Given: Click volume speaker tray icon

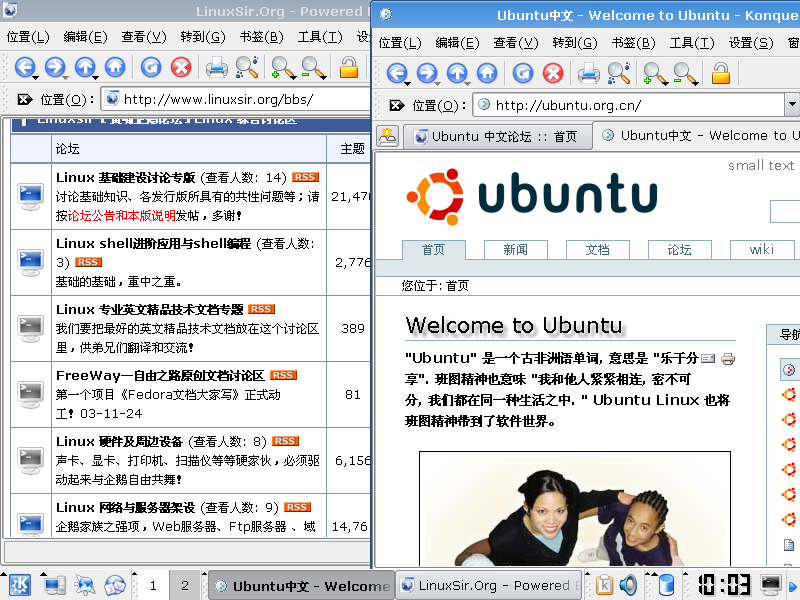Looking at the screenshot, I should [629, 585].
